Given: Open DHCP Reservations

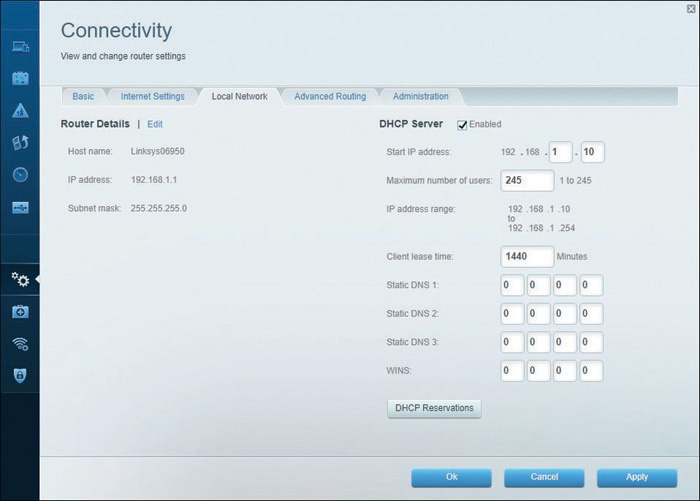Looking at the screenshot, I should tap(434, 408).
